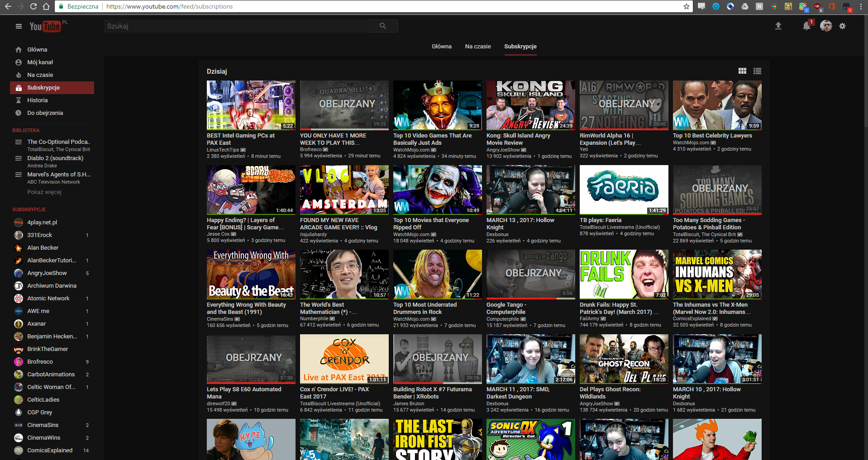Click the search magnifier button
Viewport: 868px width, 460px height.
(x=383, y=26)
